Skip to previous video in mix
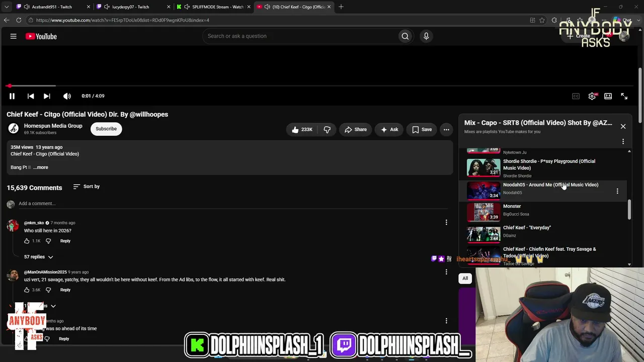The height and width of the screenshot is (362, 644). point(31,96)
